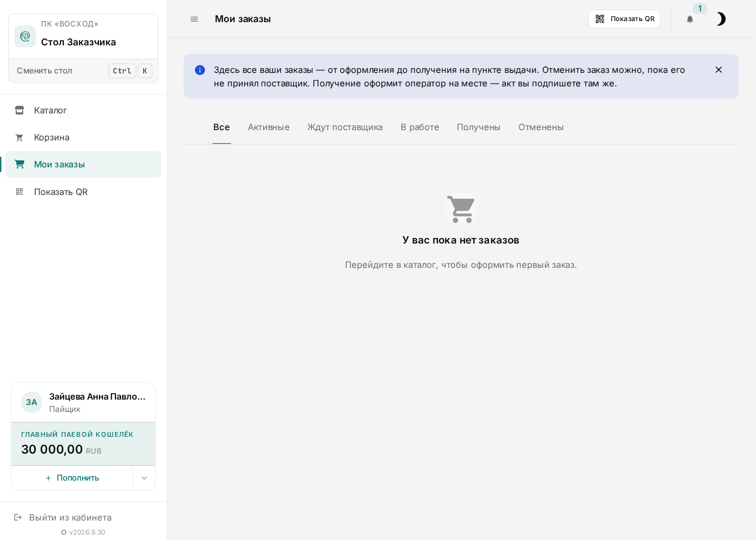Expand wallet actions dropdown chevron
Image resolution: width=756 pixels, height=540 pixels.
144,478
